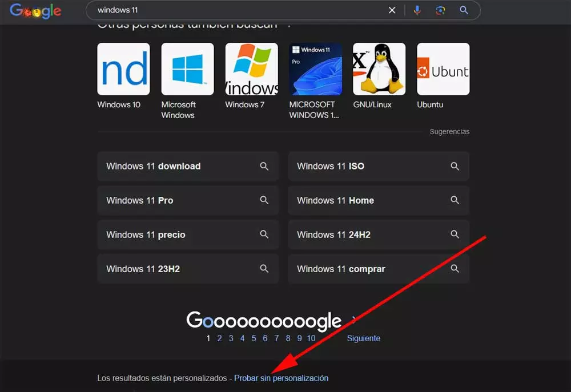
Task: Search suggestion 'Windows 11 comprar'
Action: click(x=379, y=269)
